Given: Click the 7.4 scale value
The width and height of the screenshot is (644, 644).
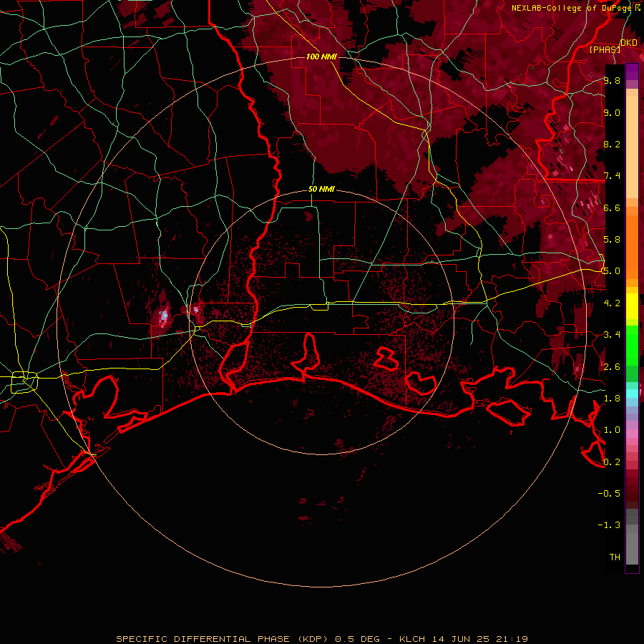Looking at the screenshot, I should click(x=612, y=176).
